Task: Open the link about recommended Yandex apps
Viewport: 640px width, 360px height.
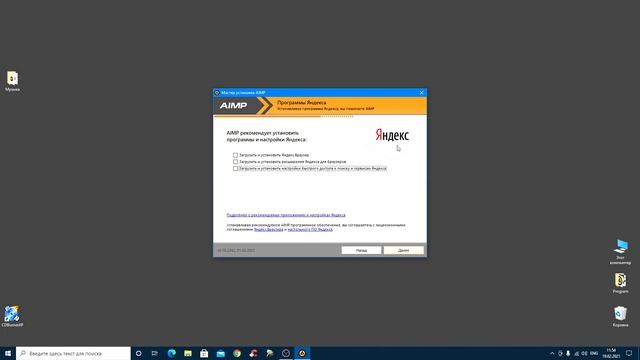Action: click(x=286, y=215)
